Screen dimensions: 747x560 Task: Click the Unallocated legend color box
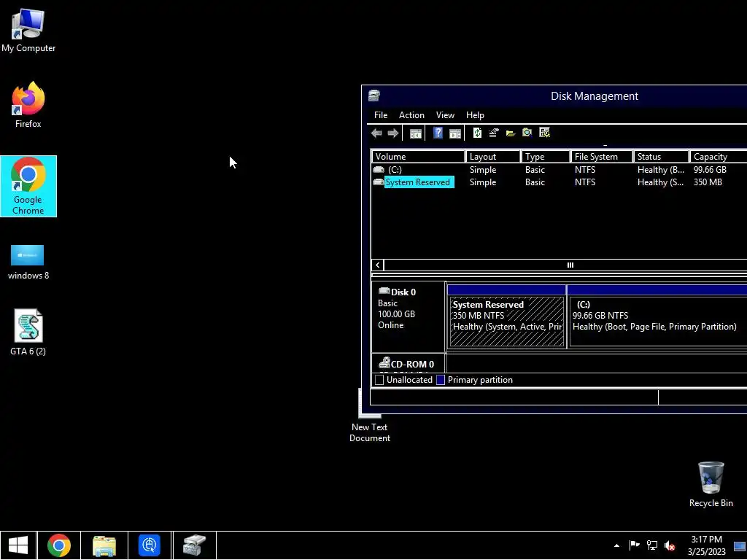[x=379, y=380]
